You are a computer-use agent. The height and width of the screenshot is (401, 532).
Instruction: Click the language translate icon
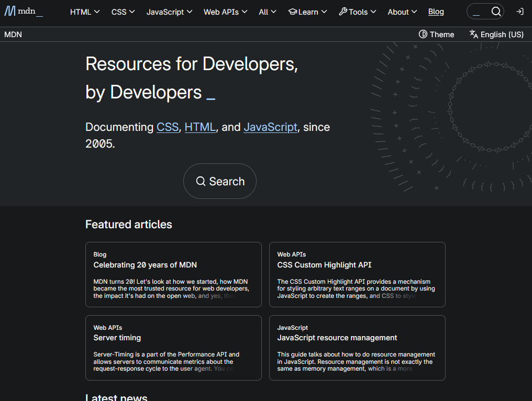[474, 35]
